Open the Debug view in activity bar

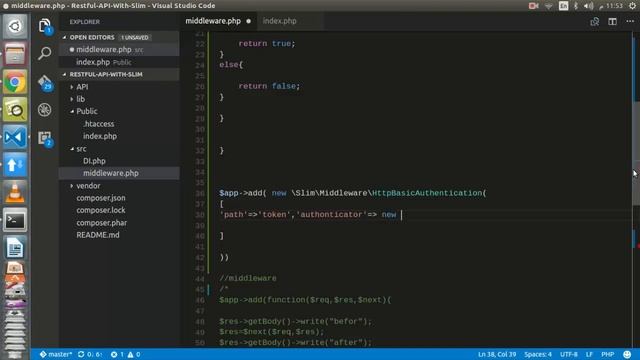click(x=44, y=110)
